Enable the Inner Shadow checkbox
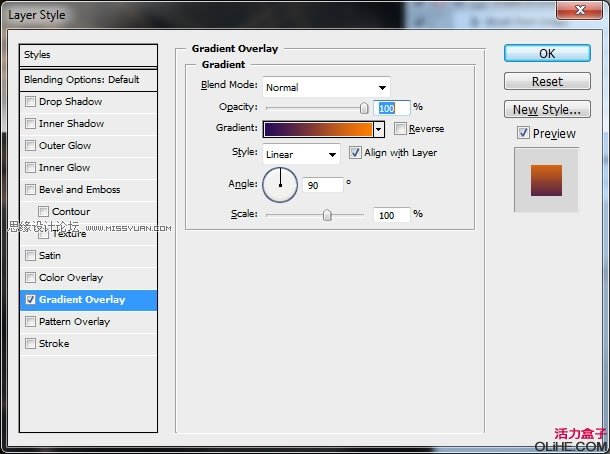Image resolution: width=610 pixels, height=454 pixels. (x=30, y=124)
